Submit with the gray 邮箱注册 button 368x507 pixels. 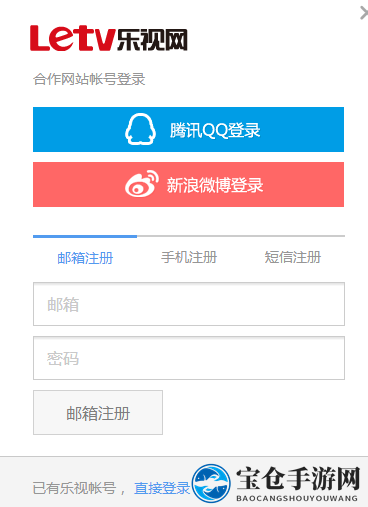coord(98,413)
